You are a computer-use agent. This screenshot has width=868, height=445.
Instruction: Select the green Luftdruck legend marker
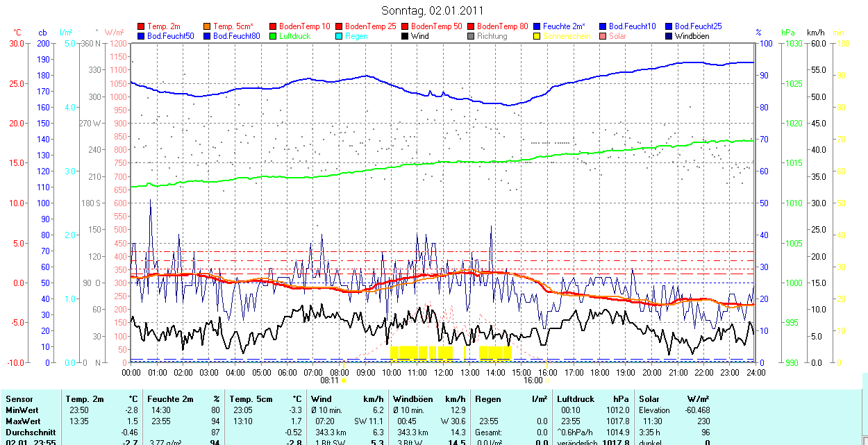[274, 36]
